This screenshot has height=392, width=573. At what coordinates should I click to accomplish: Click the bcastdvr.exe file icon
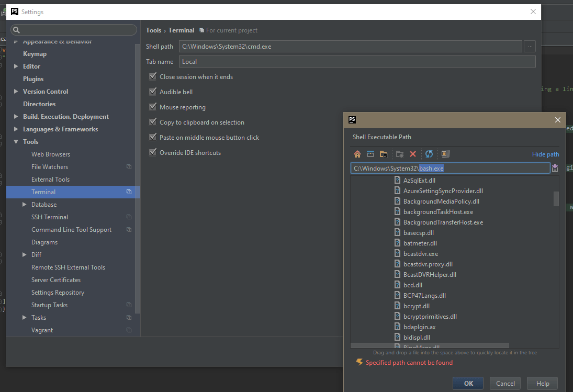tap(398, 253)
